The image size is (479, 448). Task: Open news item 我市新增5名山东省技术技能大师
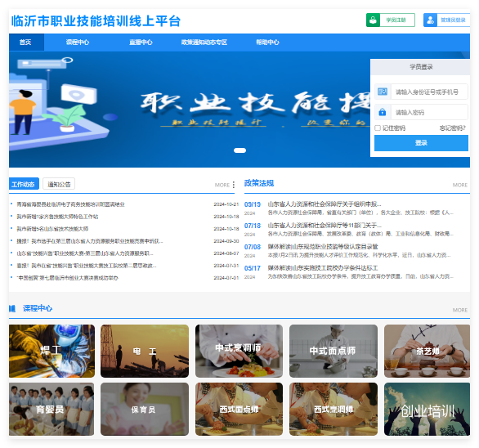[52, 229]
